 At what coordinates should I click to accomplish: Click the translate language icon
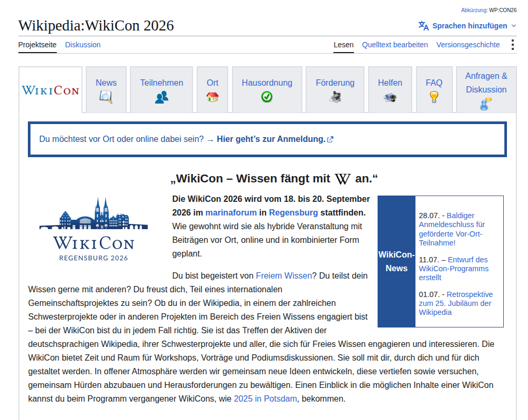coord(424,26)
